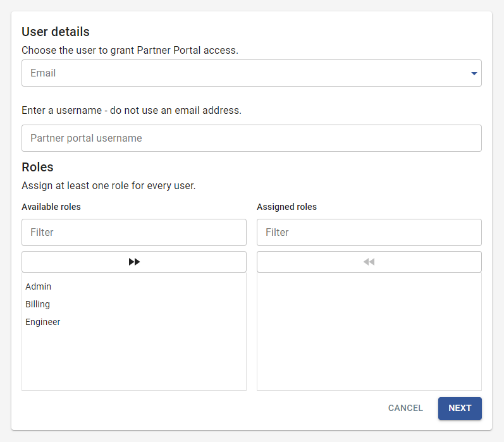Image resolution: width=504 pixels, height=442 pixels.
Task: Click the Email dropdown caret arrow
Action: pyautogui.click(x=474, y=73)
